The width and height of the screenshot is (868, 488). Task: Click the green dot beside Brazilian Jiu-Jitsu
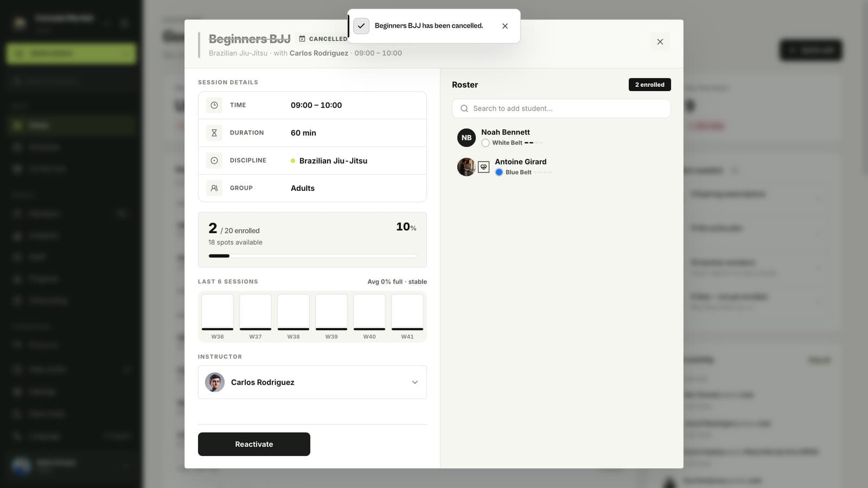[293, 161]
